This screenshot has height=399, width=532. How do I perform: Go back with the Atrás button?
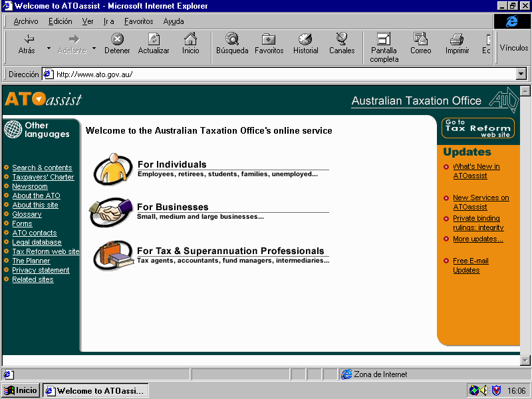click(x=27, y=44)
